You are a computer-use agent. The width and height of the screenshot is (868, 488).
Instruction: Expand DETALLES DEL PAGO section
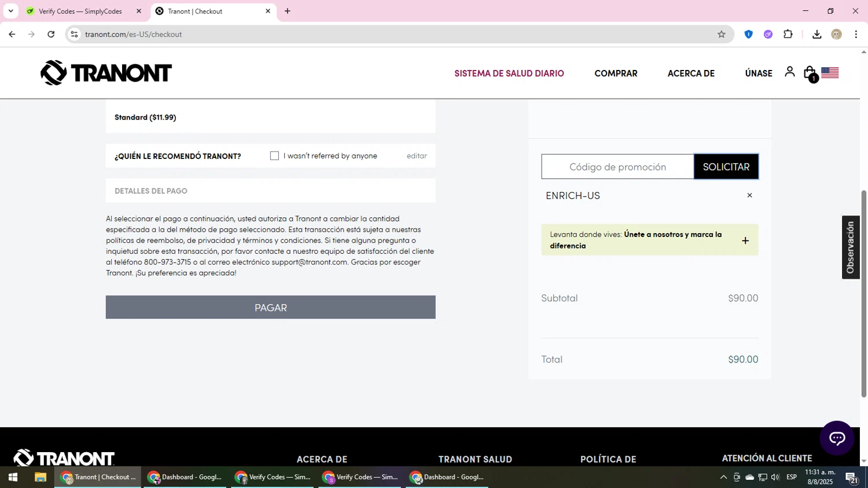point(270,191)
